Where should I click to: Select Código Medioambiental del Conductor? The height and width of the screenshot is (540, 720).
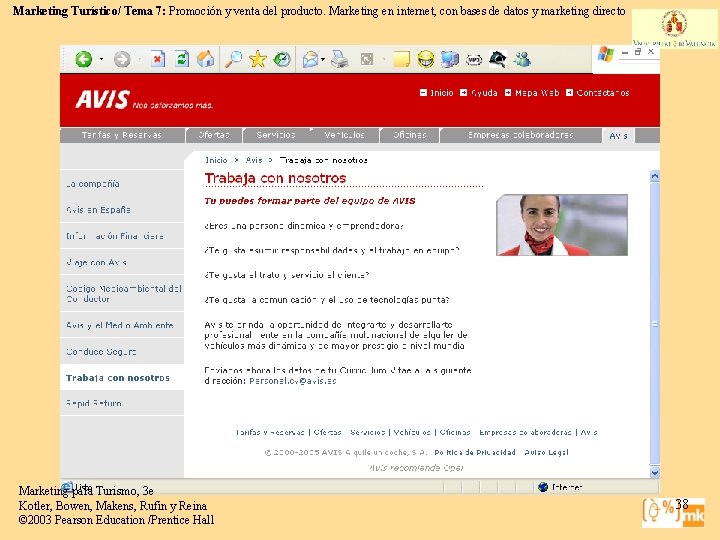point(122,293)
